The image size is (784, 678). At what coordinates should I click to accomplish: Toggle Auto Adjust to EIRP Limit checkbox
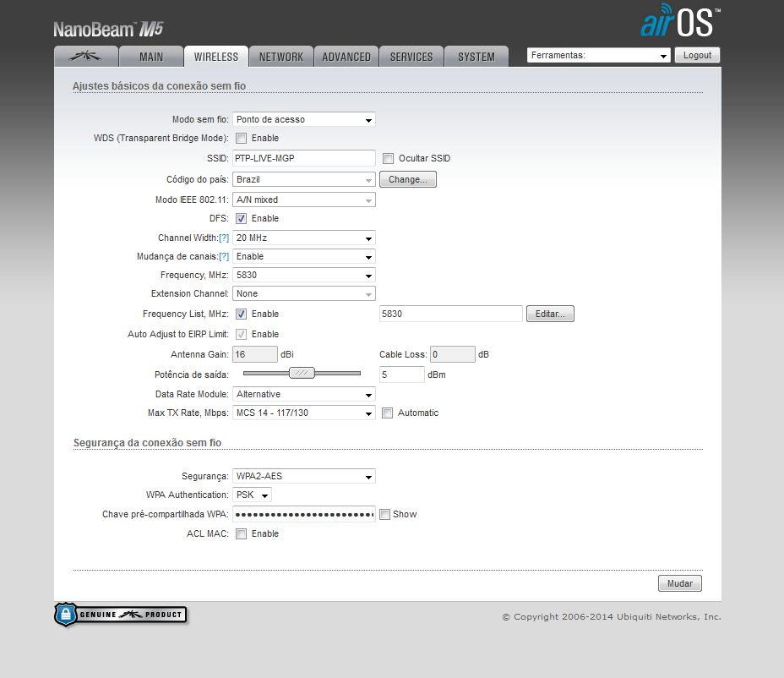241,334
